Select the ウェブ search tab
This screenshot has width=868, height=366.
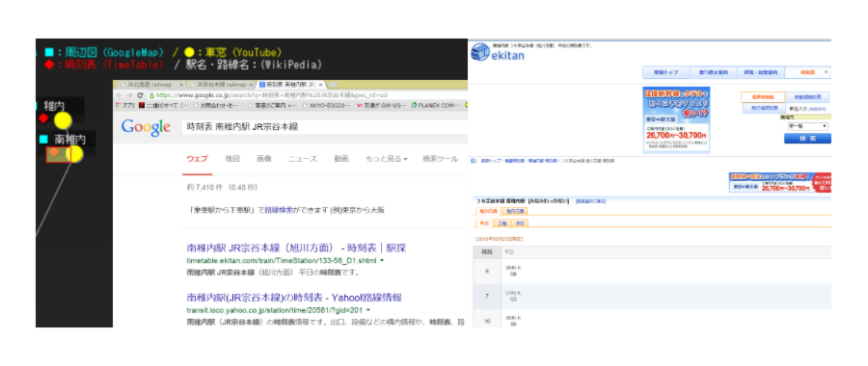197,159
